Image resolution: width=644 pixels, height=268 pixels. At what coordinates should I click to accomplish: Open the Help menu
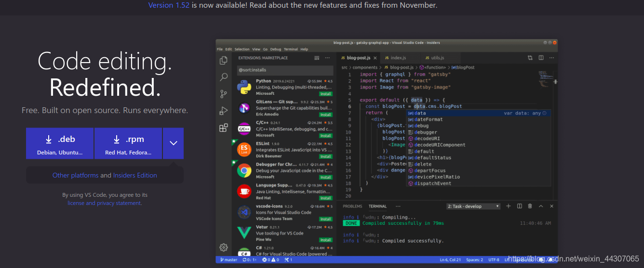click(304, 49)
